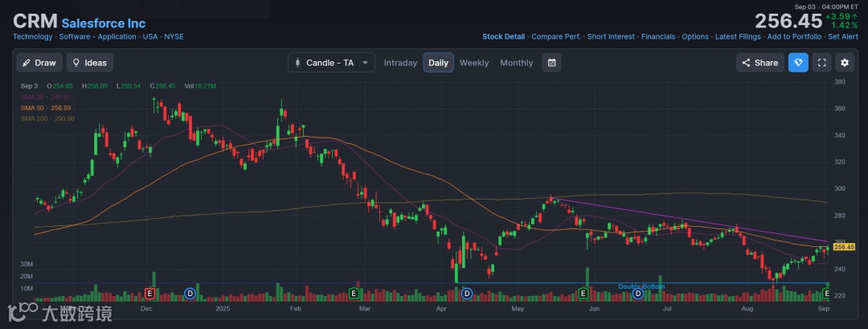Viewport: 868px width, 329px height.
Task: Open Short Interest page
Action: tap(611, 36)
